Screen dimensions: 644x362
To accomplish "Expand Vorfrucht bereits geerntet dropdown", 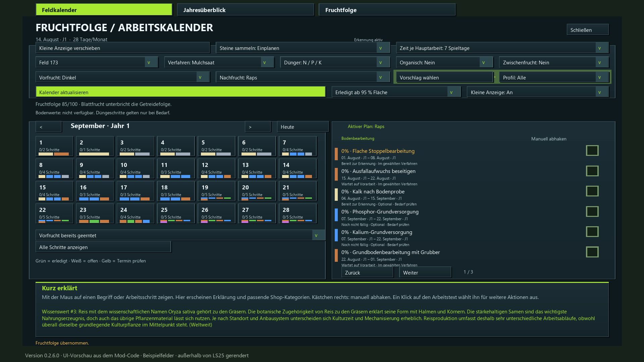I will click(x=180, y=235).
